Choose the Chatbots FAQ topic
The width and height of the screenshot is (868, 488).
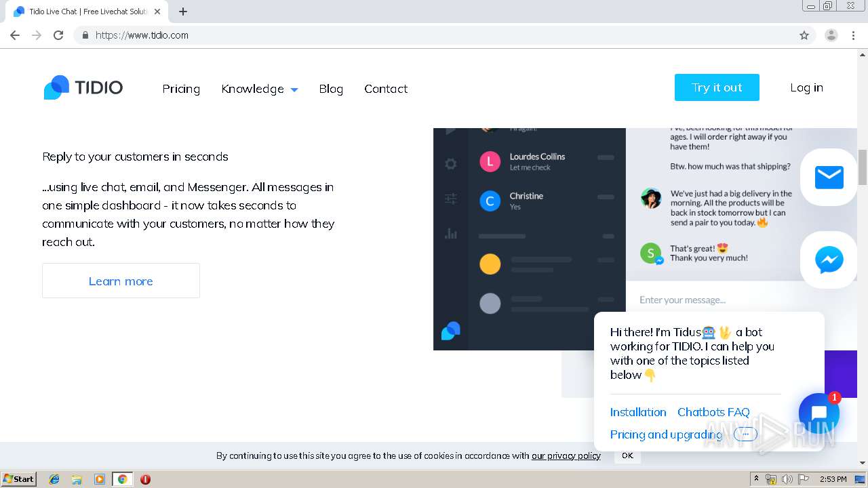pyautogui.click(x=713, y=412)
